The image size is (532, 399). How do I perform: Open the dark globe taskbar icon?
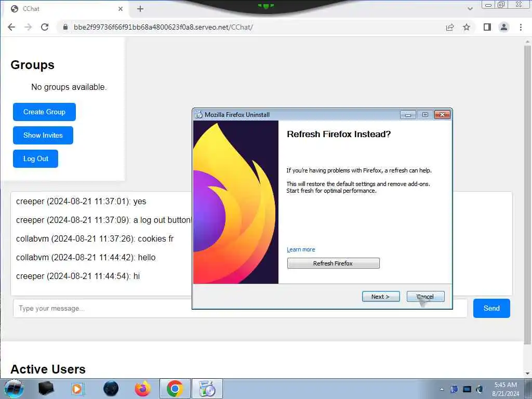pyautogui.click(x=111, y=389)
